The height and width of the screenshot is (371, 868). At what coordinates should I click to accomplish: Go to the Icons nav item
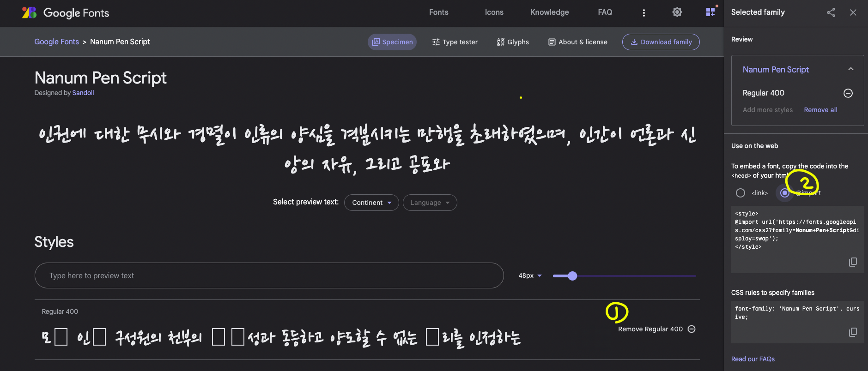click(x=494, y=12)
